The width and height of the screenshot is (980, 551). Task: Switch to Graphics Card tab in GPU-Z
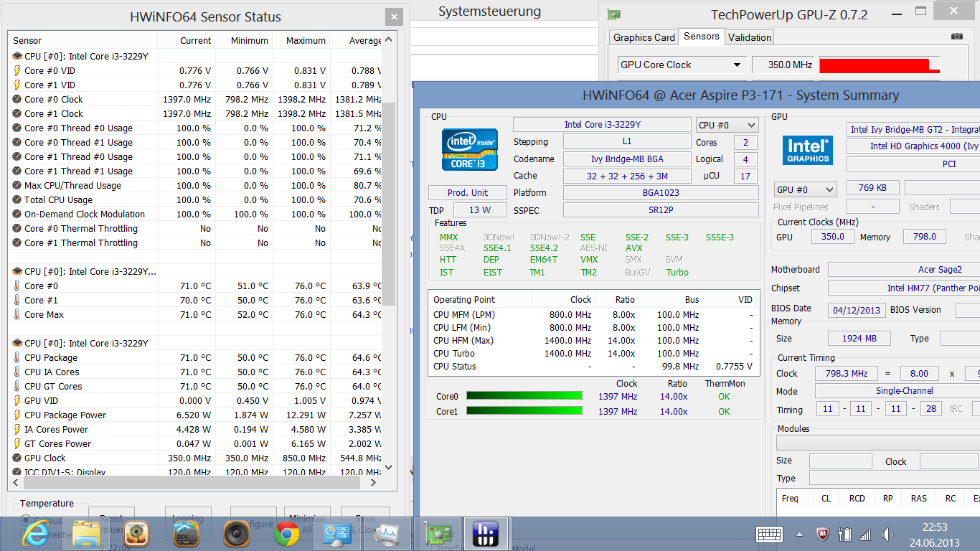pos(644,37)
